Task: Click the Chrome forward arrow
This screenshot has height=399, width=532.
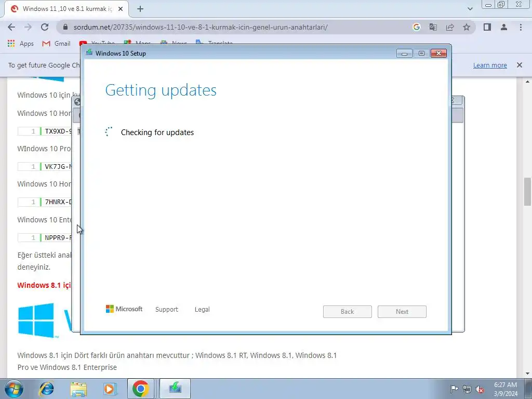Action: (x=28, y=27)
